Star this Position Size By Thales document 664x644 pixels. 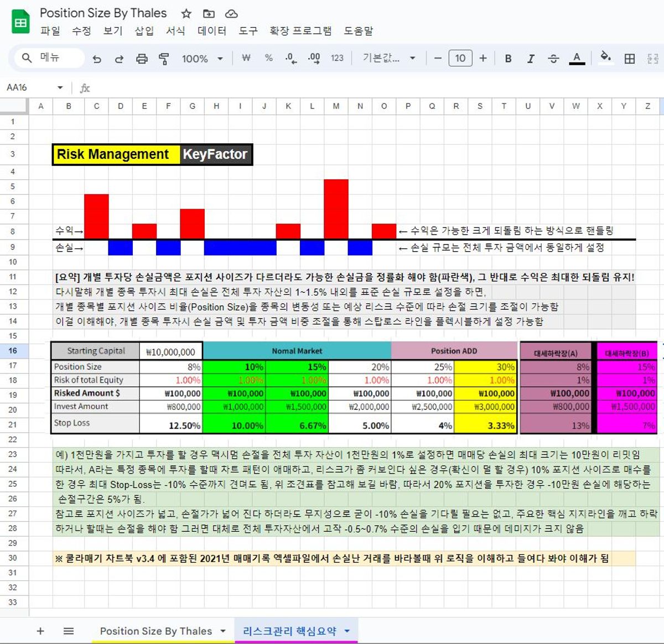coord(186,14)
